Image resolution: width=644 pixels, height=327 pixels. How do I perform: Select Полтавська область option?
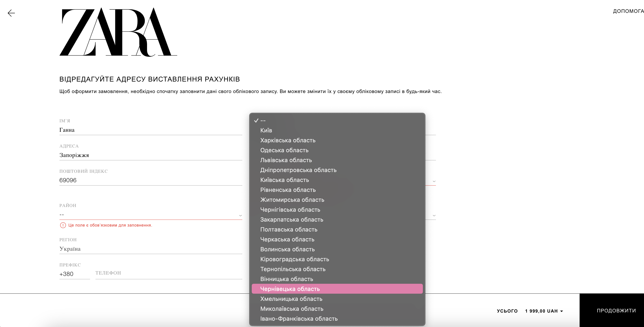point(289,229)
